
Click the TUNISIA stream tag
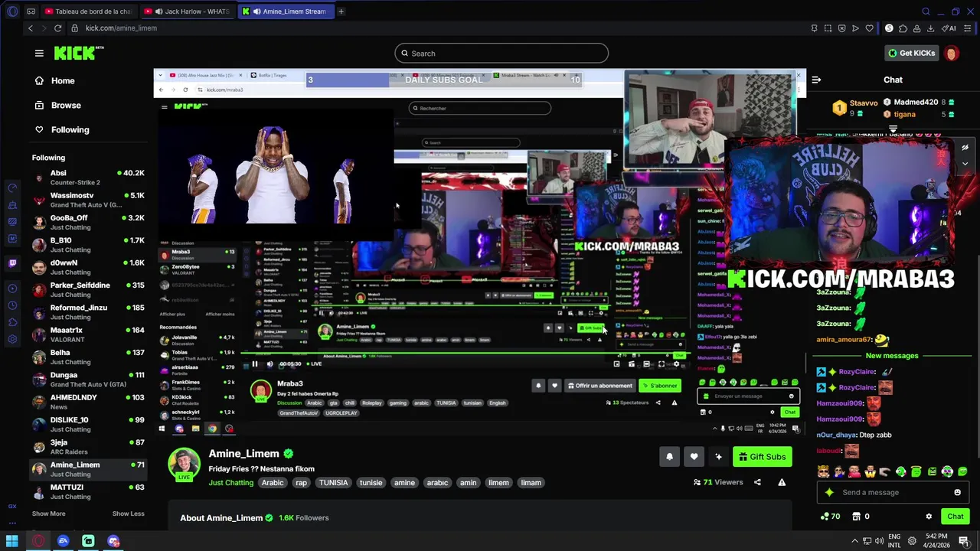click(334, 483)
